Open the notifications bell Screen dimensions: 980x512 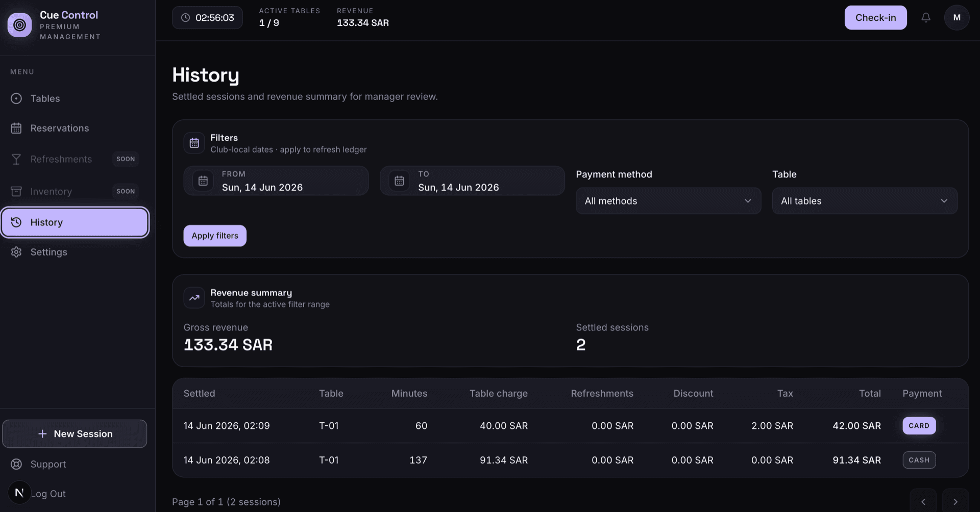pyautogui.click(x=925, y=18)
